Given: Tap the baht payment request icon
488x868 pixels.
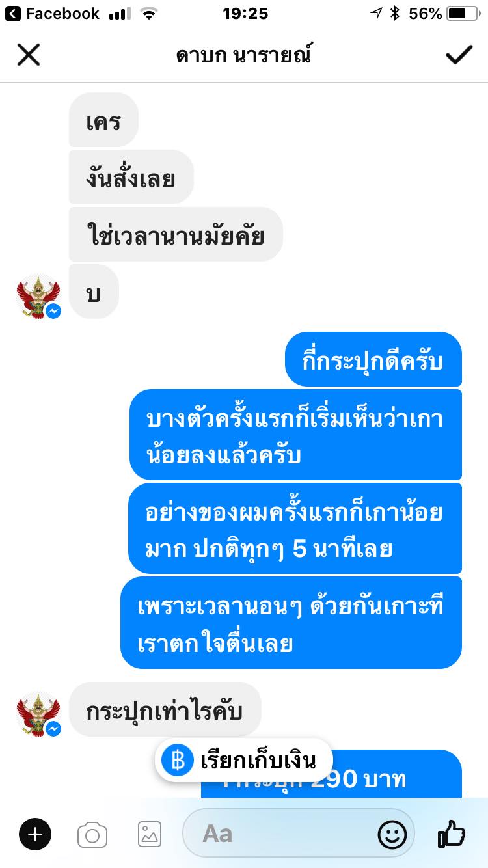Looking at the screenshot, I should click(x=178, y=760).
